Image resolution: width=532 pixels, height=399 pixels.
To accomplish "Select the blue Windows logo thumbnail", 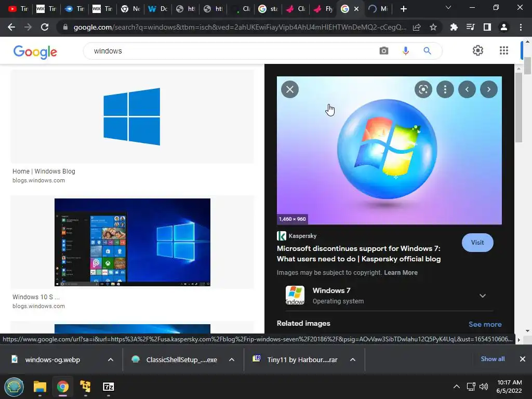I will (132, 116).
